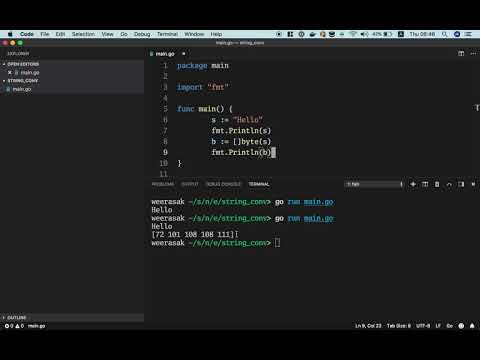Select the main.go editor tab
Screen dimensions: 480x360
[x=165, y=54]
